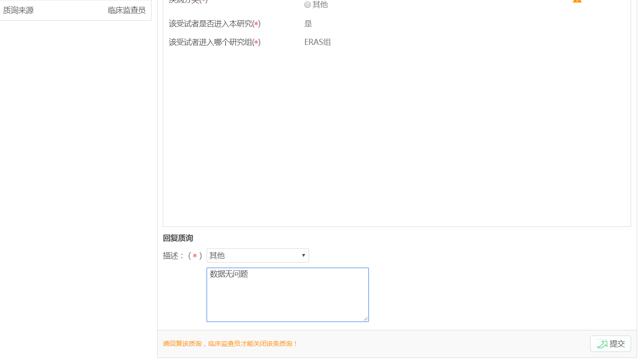Click the 回复质询 section heading
This screenshot has height=364, width=638.
click(178, 238)
